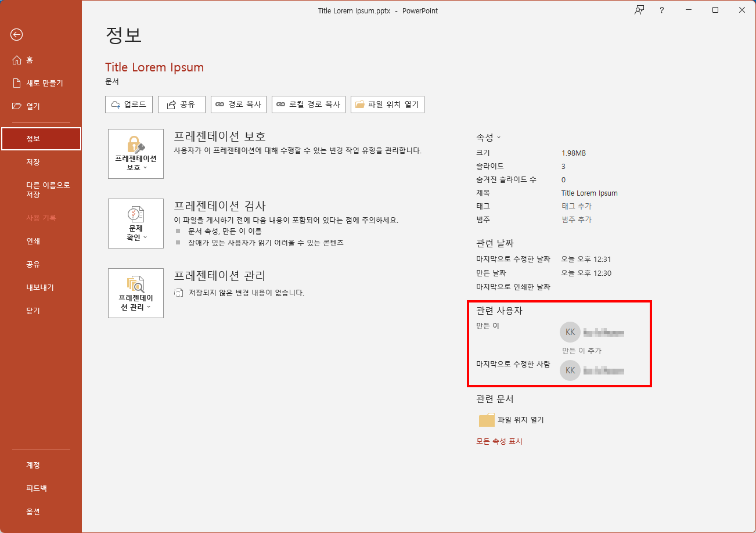Click the cloud icon on 업로드 button
This screenshot has width=756, height=533.
point(116,105)
